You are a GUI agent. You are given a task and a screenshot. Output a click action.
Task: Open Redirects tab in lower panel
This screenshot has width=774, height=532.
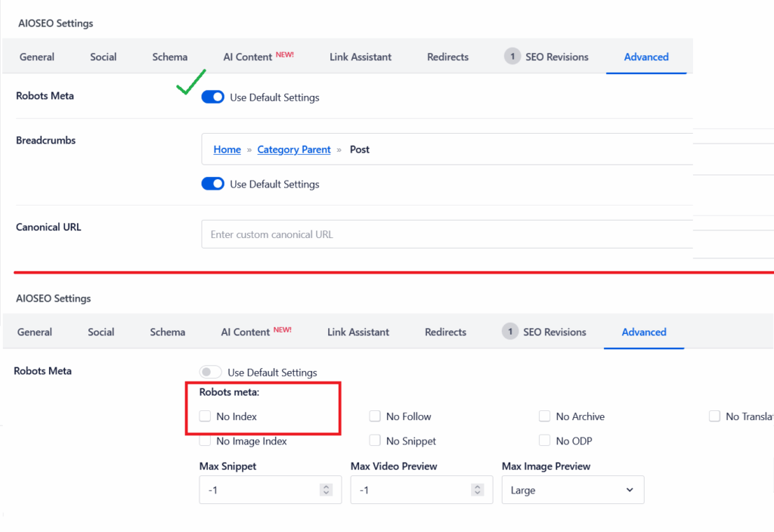[445, 332]
